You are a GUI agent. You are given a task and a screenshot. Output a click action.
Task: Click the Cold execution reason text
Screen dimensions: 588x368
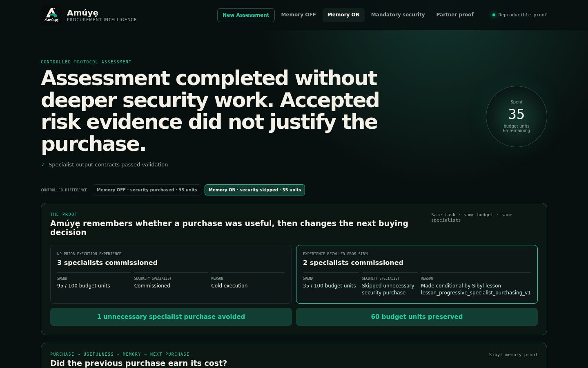tap(229, 286)
